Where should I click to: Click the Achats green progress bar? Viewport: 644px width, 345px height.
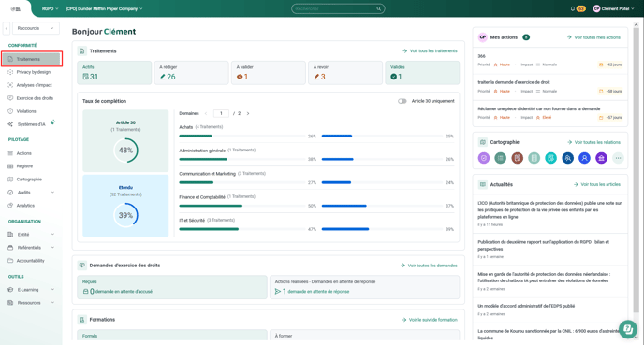click(196, 136)
